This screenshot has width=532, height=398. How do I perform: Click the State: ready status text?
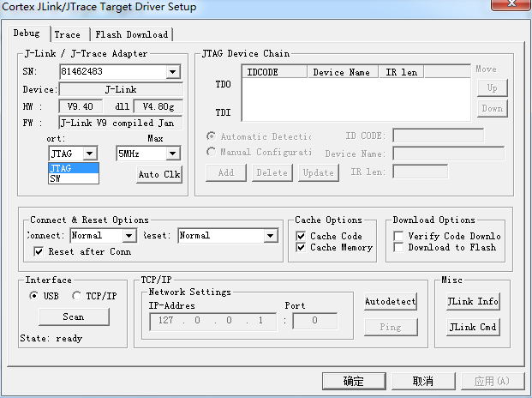pyautogui.click(x=51, y=338)
